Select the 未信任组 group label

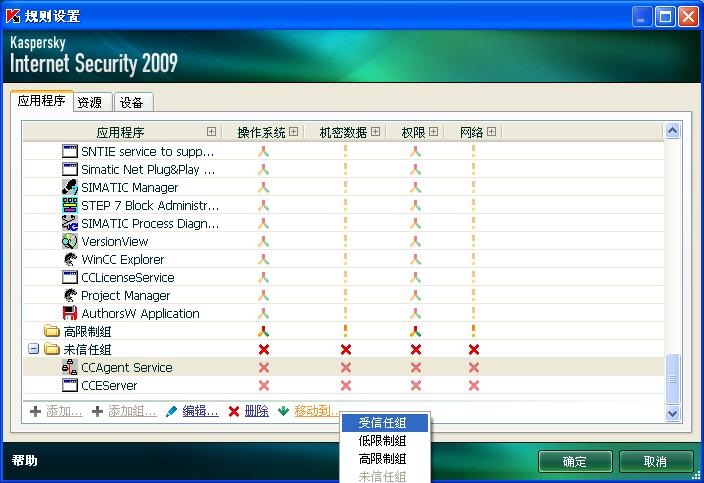[x=87, y=349]
